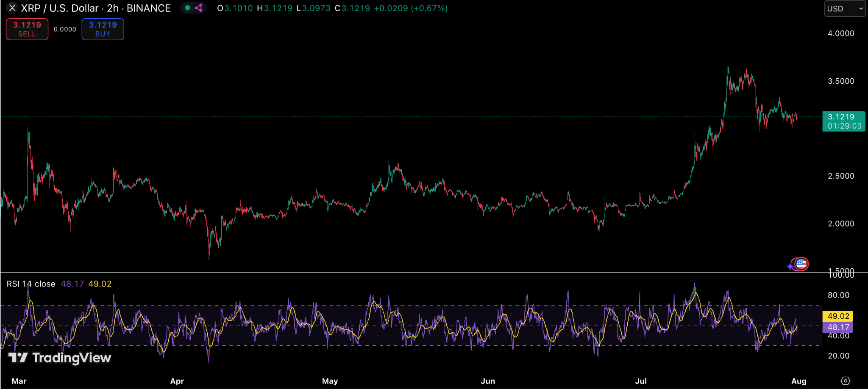
Task: Click the Mar label on time axis
Action: pyautogui.click(x=19, y=381)
